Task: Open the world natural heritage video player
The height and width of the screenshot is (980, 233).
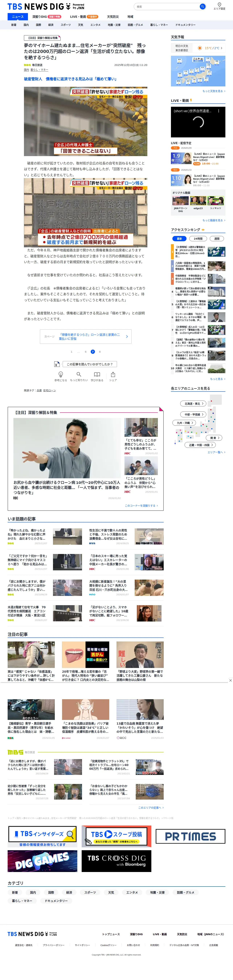Action: (198, 122)
